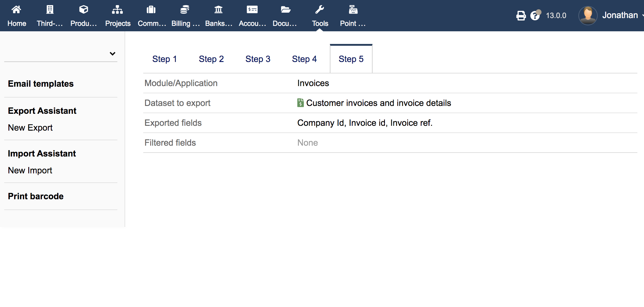Open the Point of sale register icon
This screenshot has width=644, height=307.
pos(353,10)
